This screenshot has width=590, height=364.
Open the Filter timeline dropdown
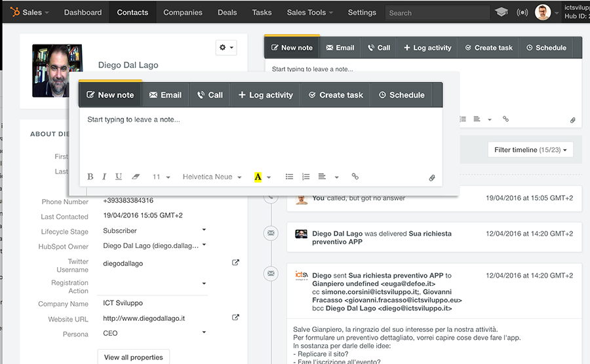point(530,149)
